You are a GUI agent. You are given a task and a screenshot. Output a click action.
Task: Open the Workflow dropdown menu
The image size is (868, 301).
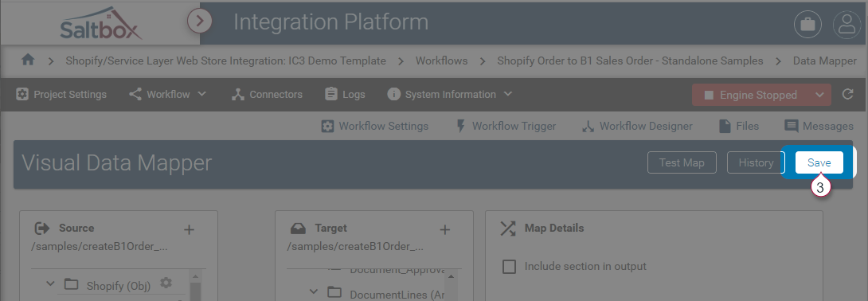point(168,95)
